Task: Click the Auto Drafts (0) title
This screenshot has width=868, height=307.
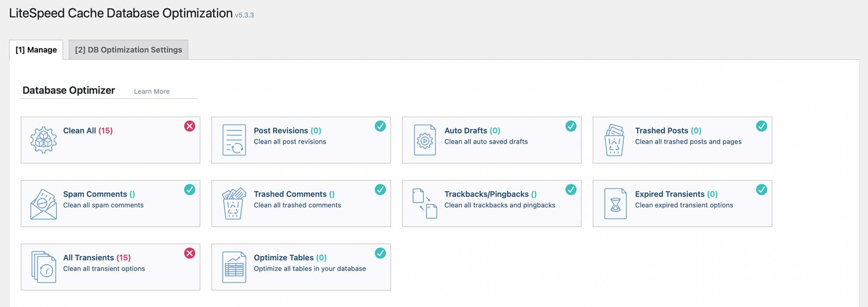Action: coord(472,131)
